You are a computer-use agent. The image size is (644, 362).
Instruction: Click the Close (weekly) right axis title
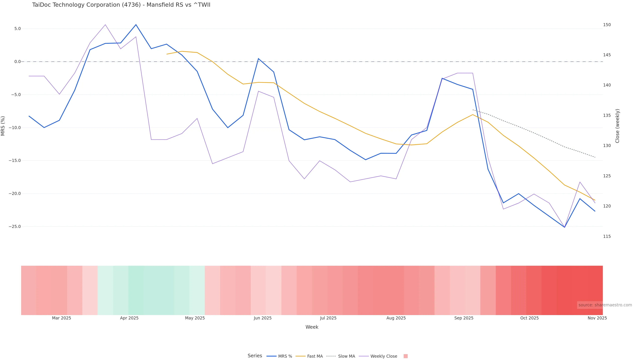click(617, 126)
